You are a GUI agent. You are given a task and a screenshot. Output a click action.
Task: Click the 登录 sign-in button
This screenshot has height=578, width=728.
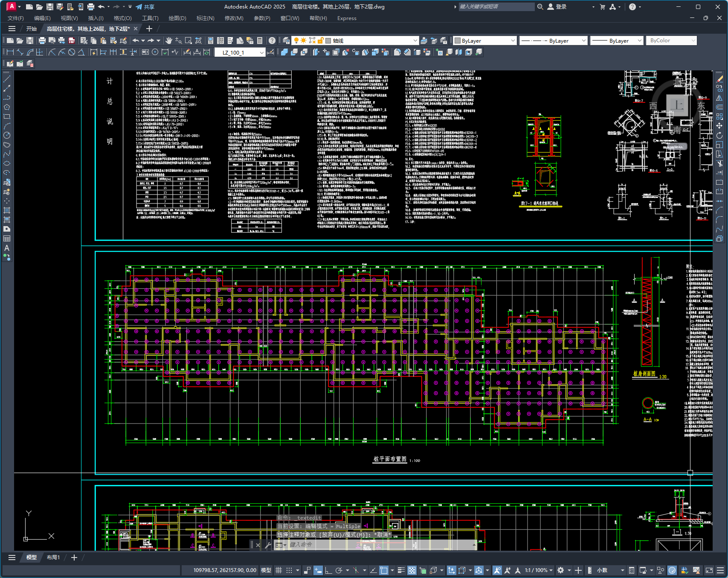tap(557, 7)
